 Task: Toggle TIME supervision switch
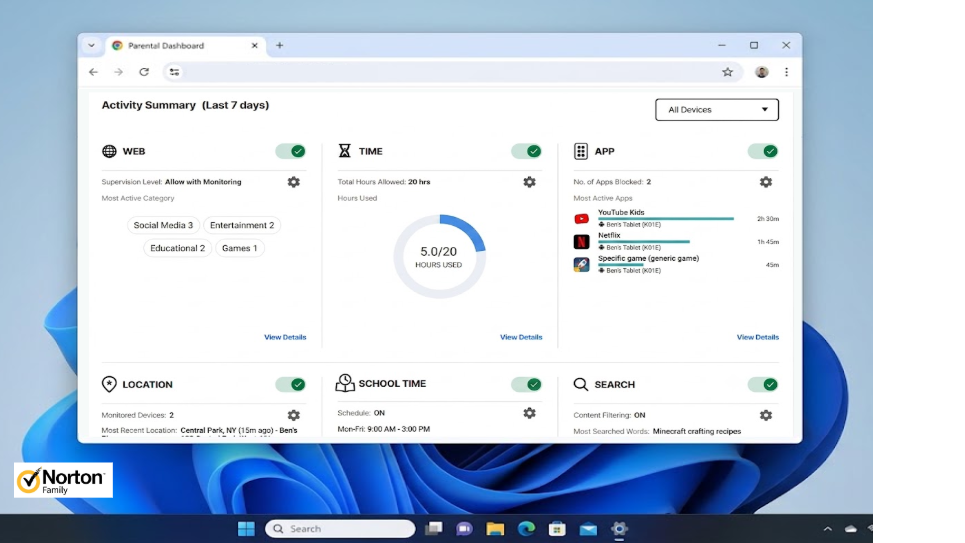(526, 151)
